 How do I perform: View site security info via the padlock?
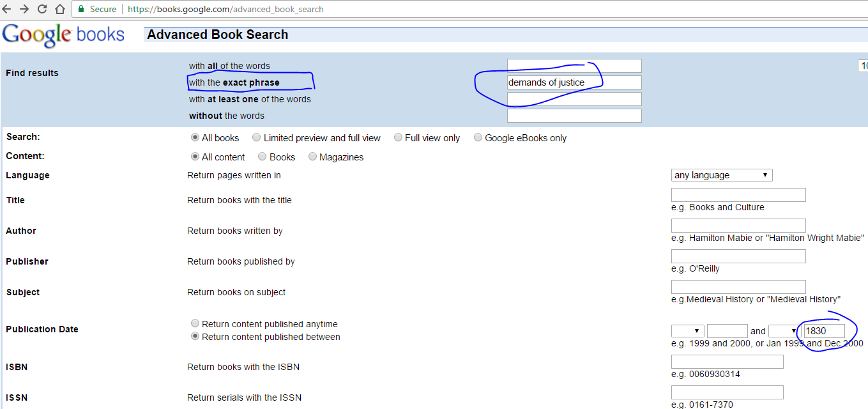[x=81, y=9]
